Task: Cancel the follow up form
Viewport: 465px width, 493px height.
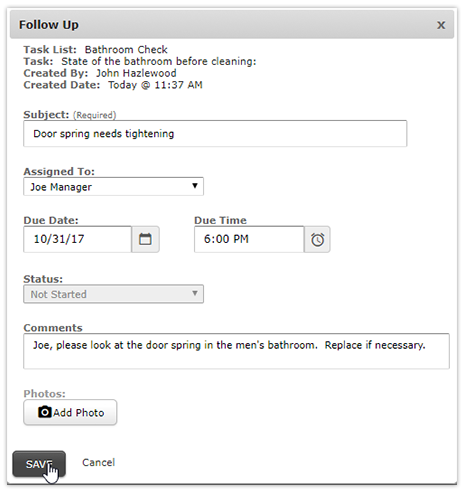Action: (98, 462)
